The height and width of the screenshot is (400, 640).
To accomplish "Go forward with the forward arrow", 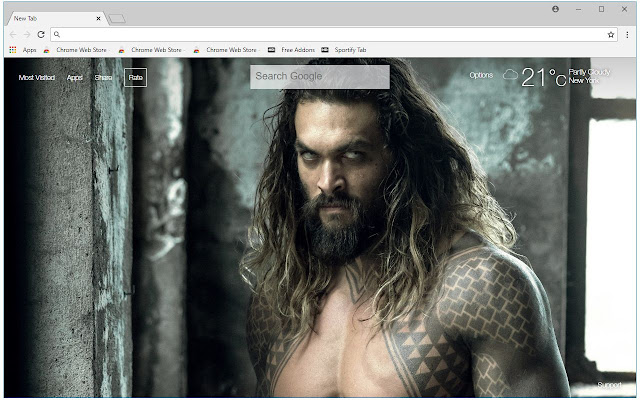I will click(27, 35).
